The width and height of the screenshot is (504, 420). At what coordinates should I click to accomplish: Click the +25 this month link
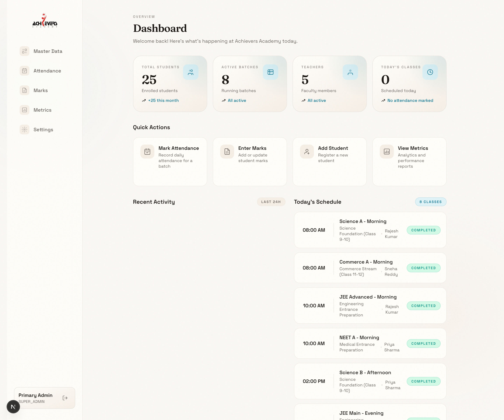pyautogui.click(x=163, y=101)
